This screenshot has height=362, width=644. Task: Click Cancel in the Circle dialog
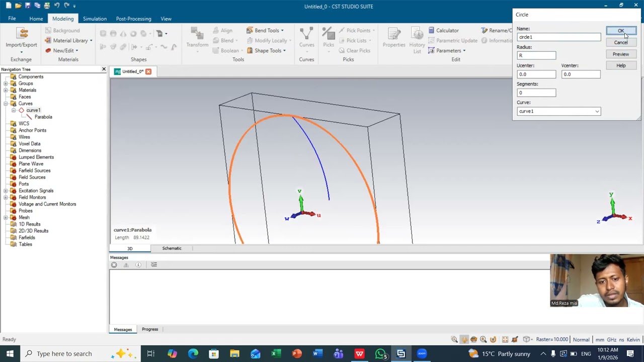point(621,42)
